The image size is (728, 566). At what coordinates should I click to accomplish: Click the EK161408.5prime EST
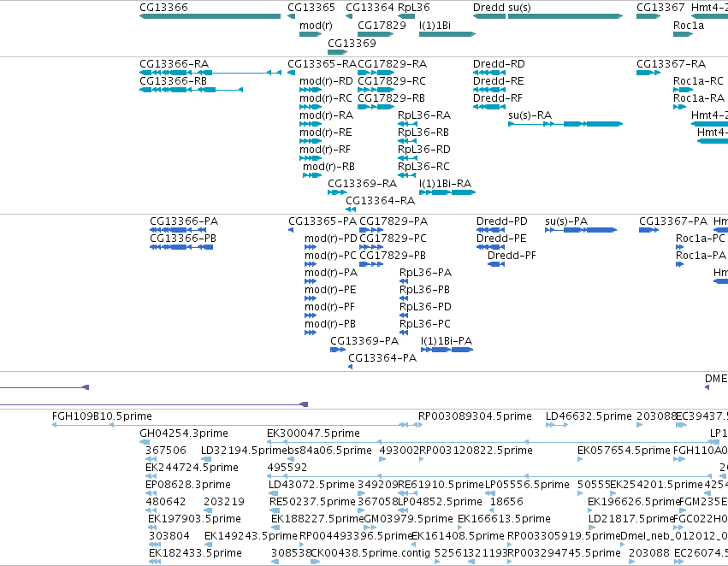click(414, 545)
